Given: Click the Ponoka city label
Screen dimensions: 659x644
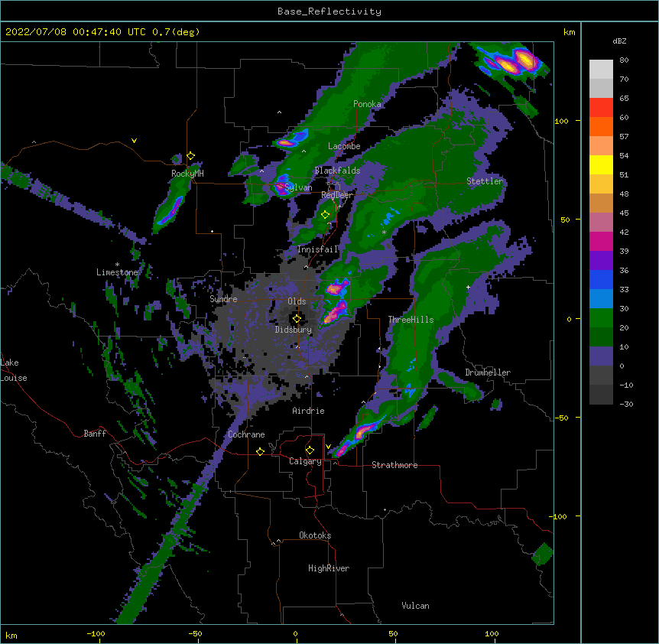Looking at the screenshot, I should click(367, 104).
